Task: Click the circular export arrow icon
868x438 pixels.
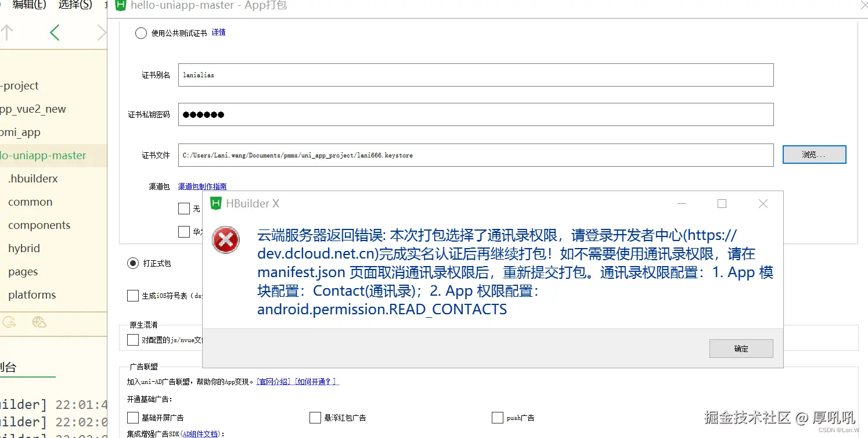Action: coord(9,322)
